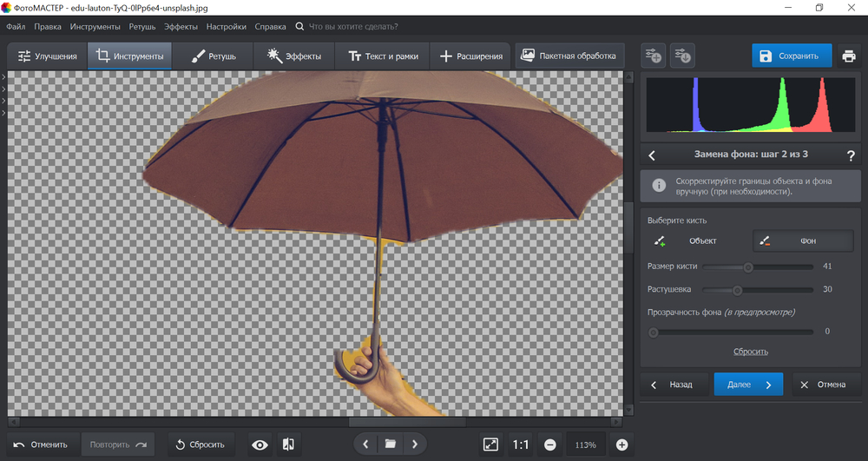Toggle the before/after compare view
This screenshot has width=868, height=461.
pos(288,445)
